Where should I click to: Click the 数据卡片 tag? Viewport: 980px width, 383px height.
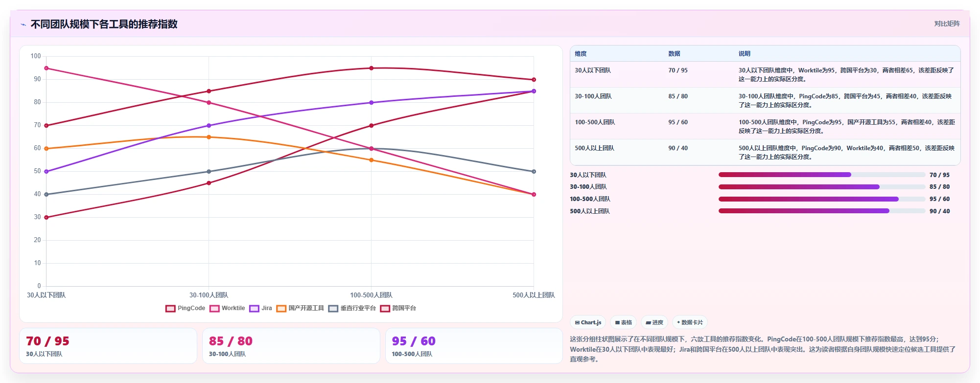click(x=690, y=322)
